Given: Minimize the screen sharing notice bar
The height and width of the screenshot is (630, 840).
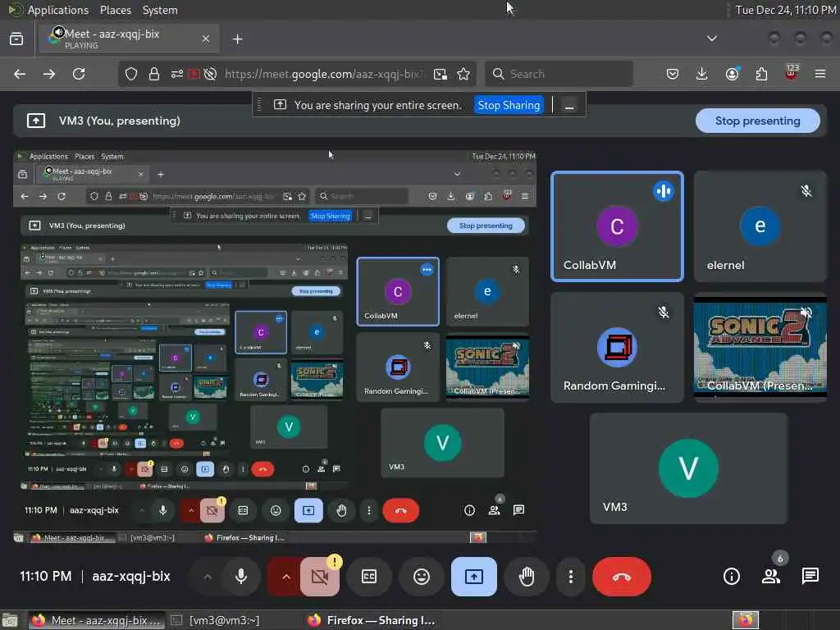Looking at the screenshot, I should pyautogui.click(x=569, y=105).
